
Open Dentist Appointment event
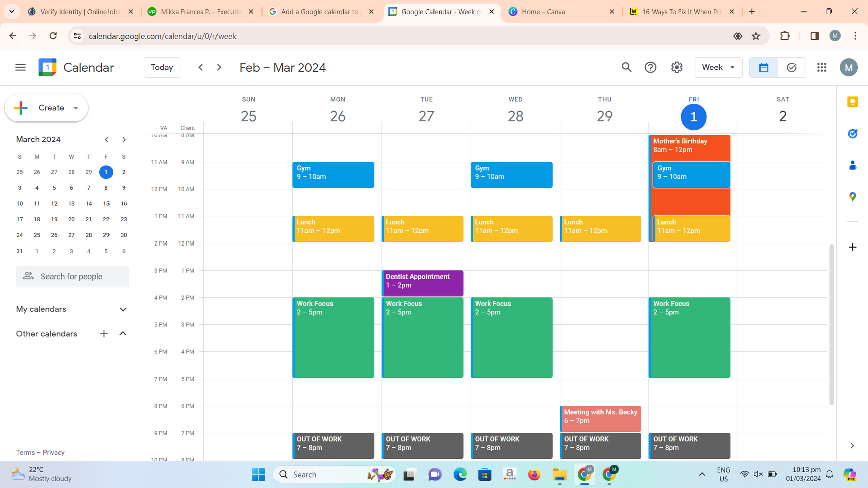(422, 283)
